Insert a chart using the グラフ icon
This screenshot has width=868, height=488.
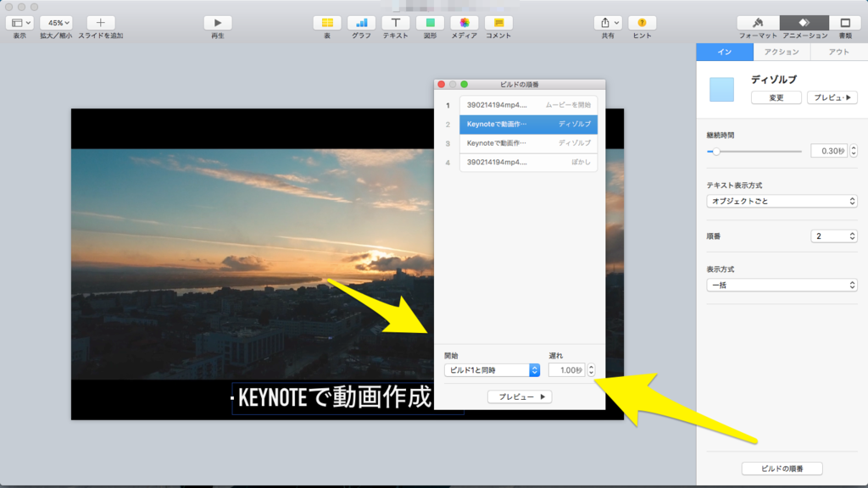[x=361, y=23]
